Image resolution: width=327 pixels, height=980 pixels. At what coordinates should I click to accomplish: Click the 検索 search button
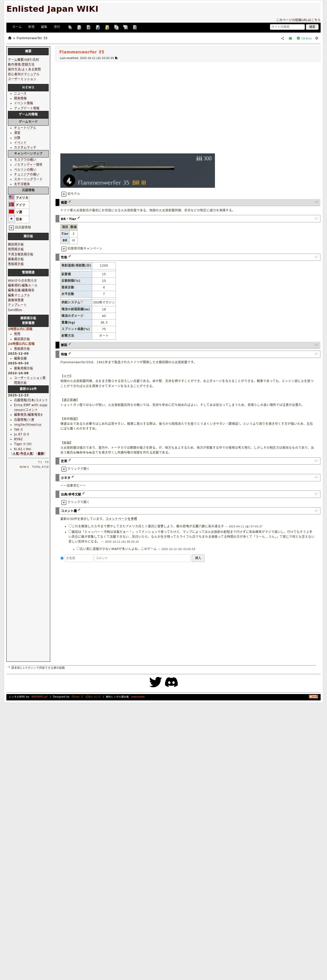[312, 27]
